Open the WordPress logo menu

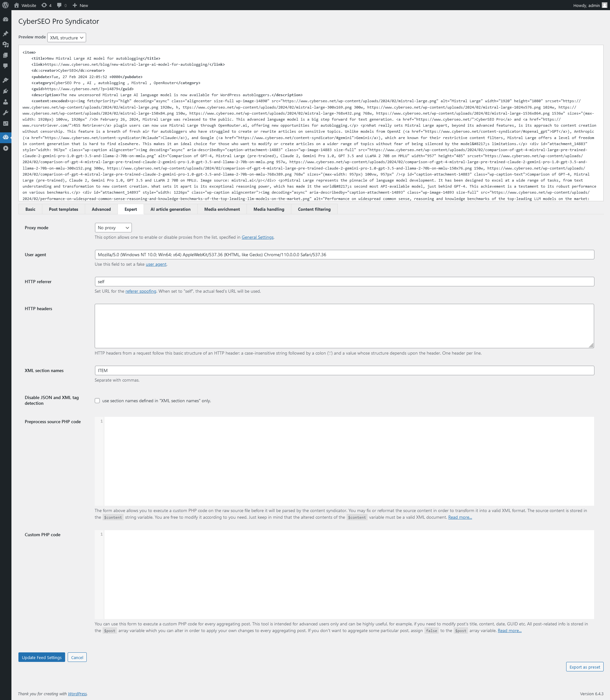[x=5, y=5]
